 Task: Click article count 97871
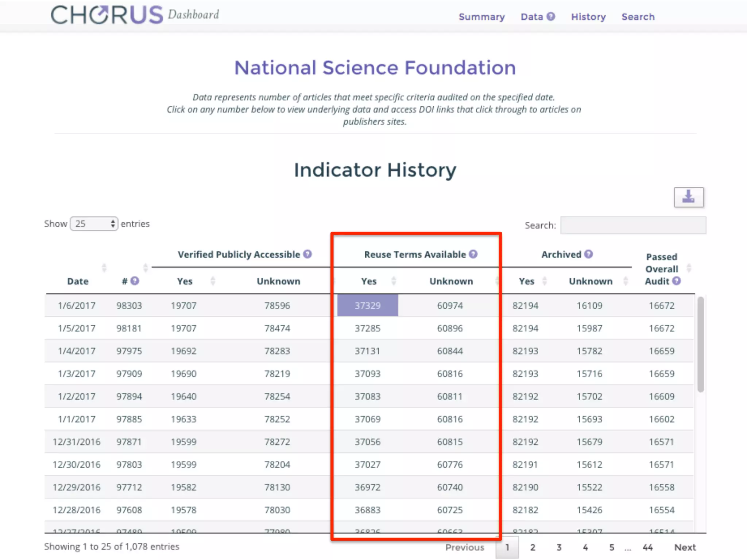[129, 442]
